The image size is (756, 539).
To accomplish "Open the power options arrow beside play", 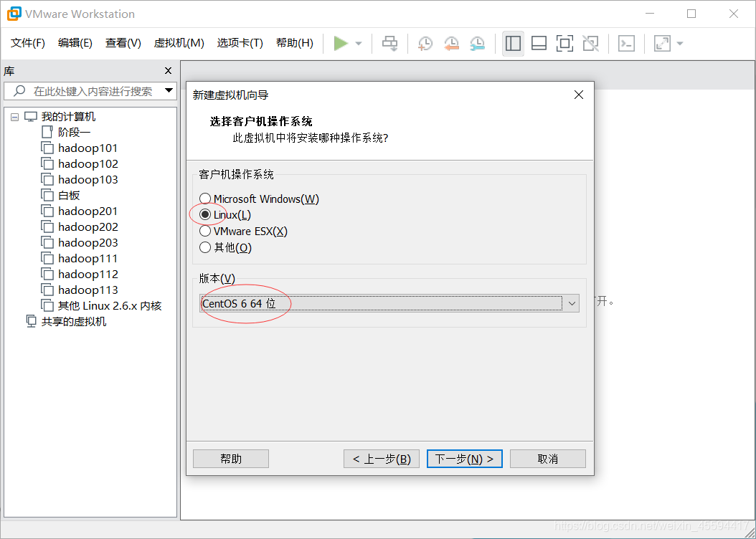I will pos(359,43).
